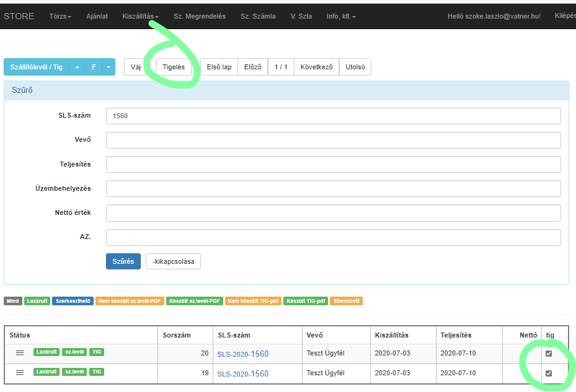Expand the Törzs dropdown menu
576x392 pixels.
60,16
